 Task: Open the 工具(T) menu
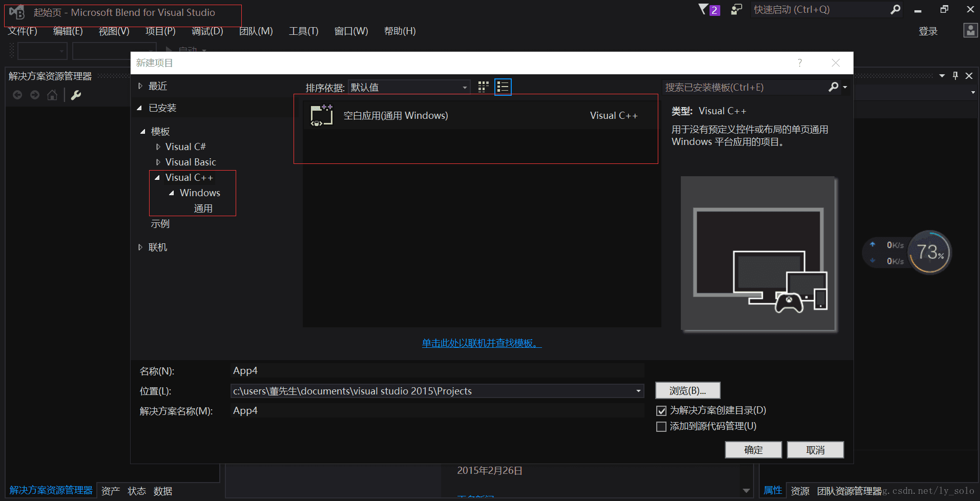[304, 31]
